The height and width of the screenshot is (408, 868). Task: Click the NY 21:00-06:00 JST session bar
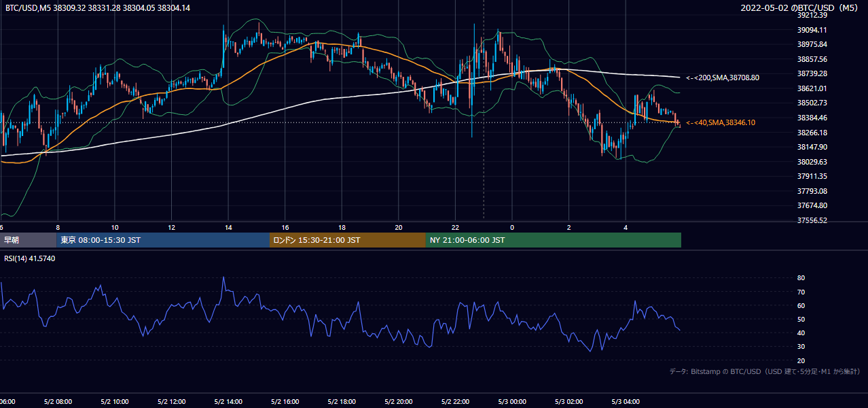554,240
